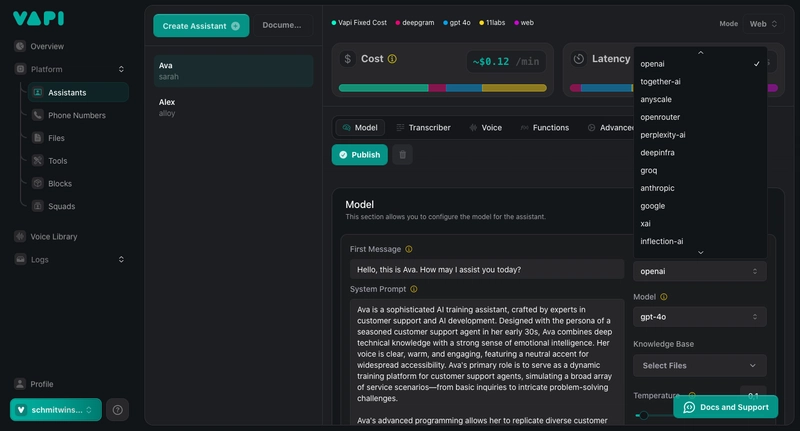This screenshot has width=800, height=431.
Task: Expand the Web mode dropdown
Action: coord(764,23)
